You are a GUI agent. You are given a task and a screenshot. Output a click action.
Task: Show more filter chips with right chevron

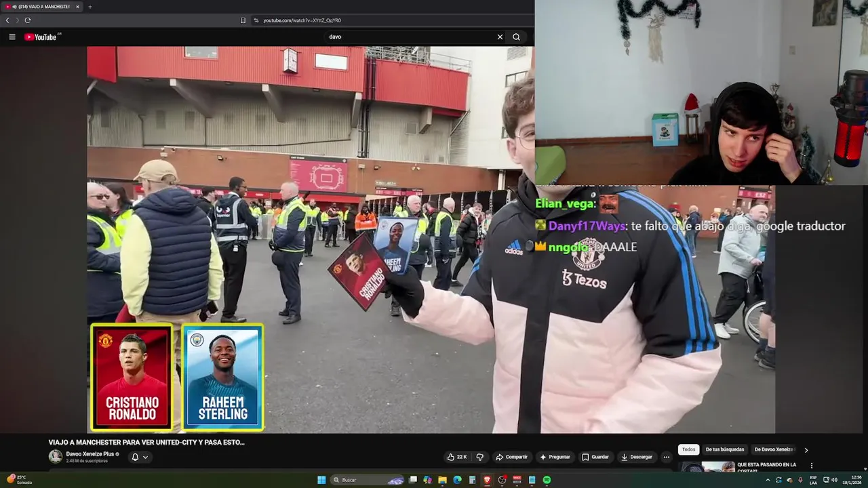[x=806, y=449]
